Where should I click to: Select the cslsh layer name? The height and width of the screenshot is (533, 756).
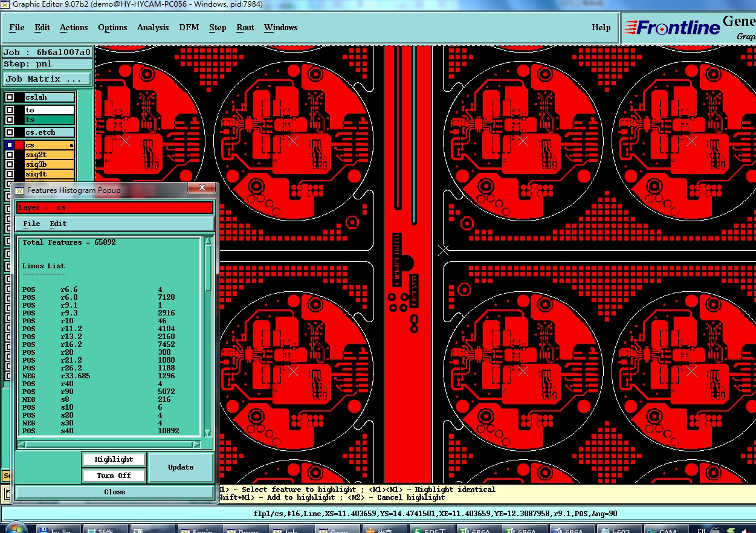[x=49, y=97]
